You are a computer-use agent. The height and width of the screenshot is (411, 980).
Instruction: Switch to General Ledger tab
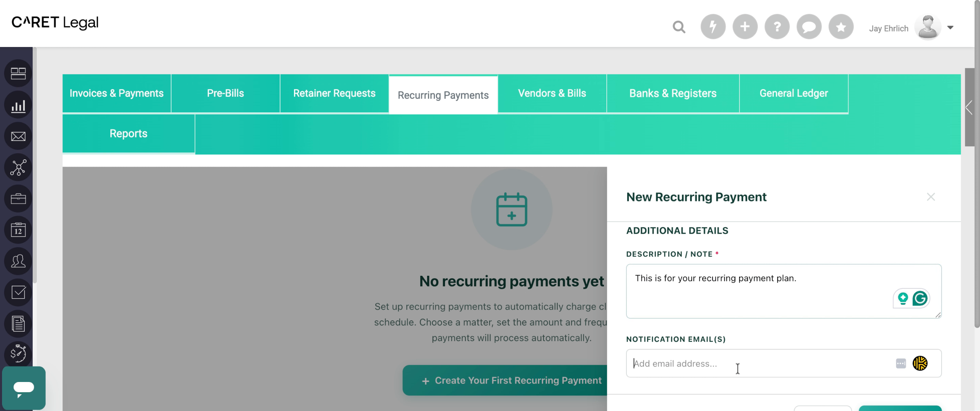tap(794, 93)
